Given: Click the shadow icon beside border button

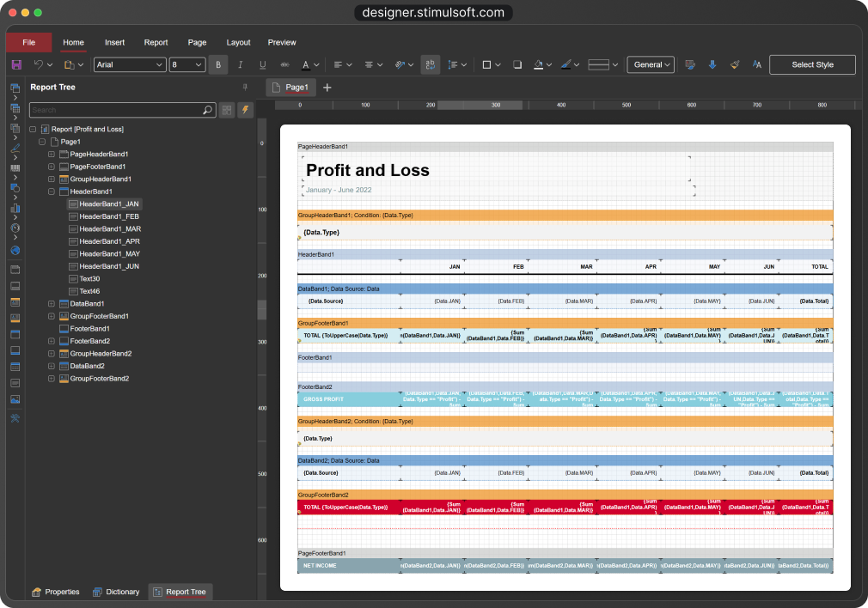Looking at the screenshot, I should pos(517,64).
